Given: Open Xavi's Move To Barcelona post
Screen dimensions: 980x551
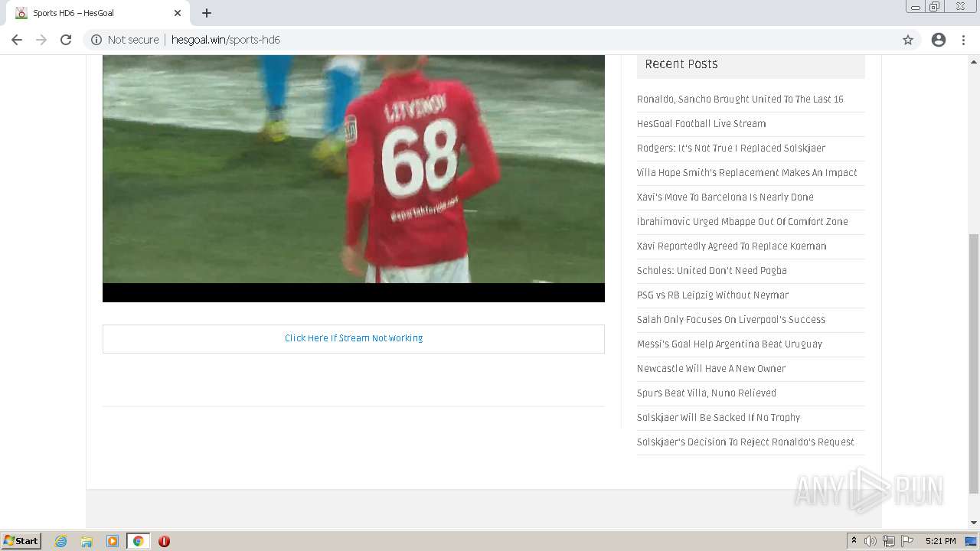Looking at the screenshot, I should click(x=725, y=197).
